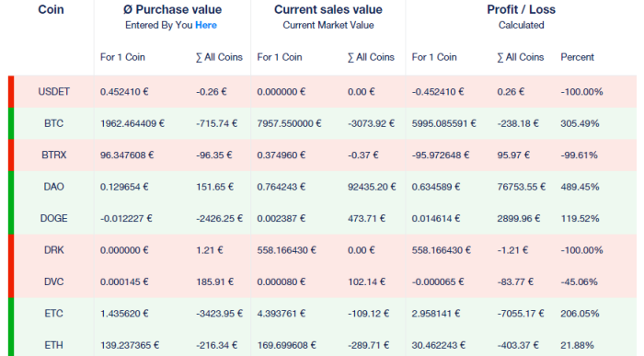644x356 pixels.
Task: Click the red status bar beside USDET
Action: (x=11, y=92)
